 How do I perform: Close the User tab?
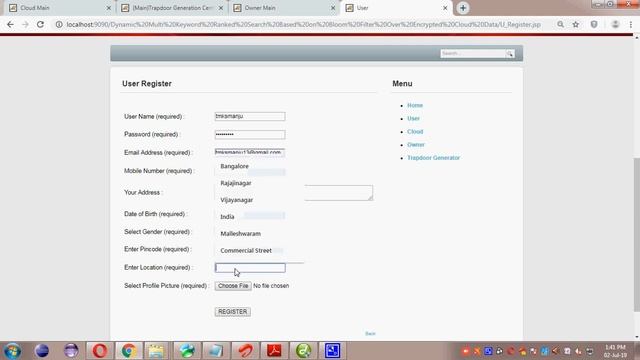click(445, 8)
